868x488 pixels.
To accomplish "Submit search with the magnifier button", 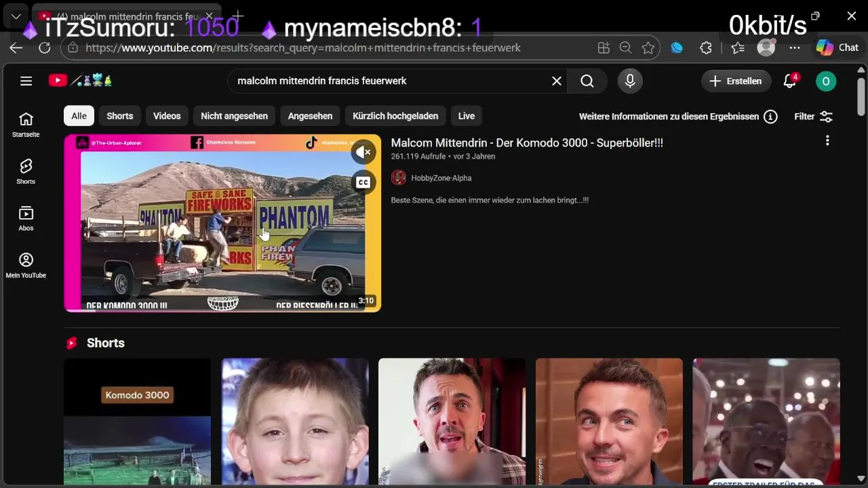I will pos(587,81).
